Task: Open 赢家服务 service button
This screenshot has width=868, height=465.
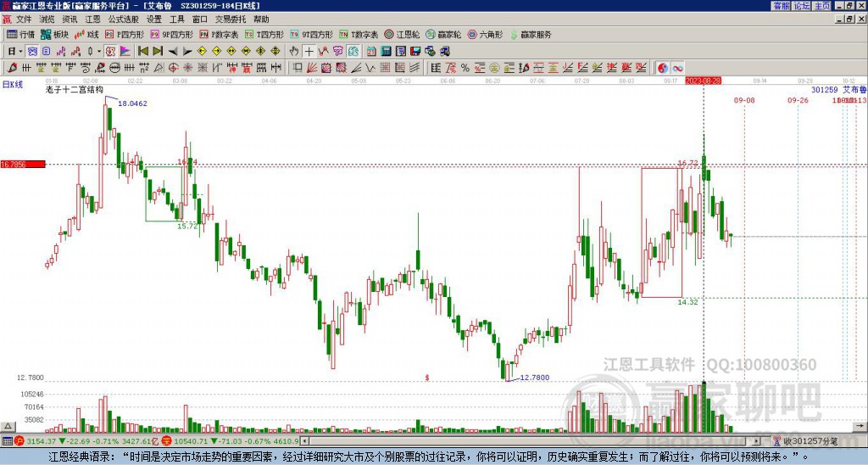Action: pyautogui.click(x=531, y=34)
